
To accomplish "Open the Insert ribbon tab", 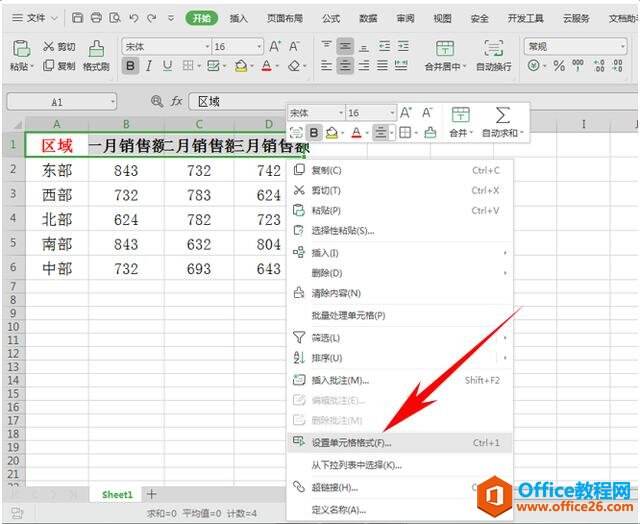I will (238, 18).
